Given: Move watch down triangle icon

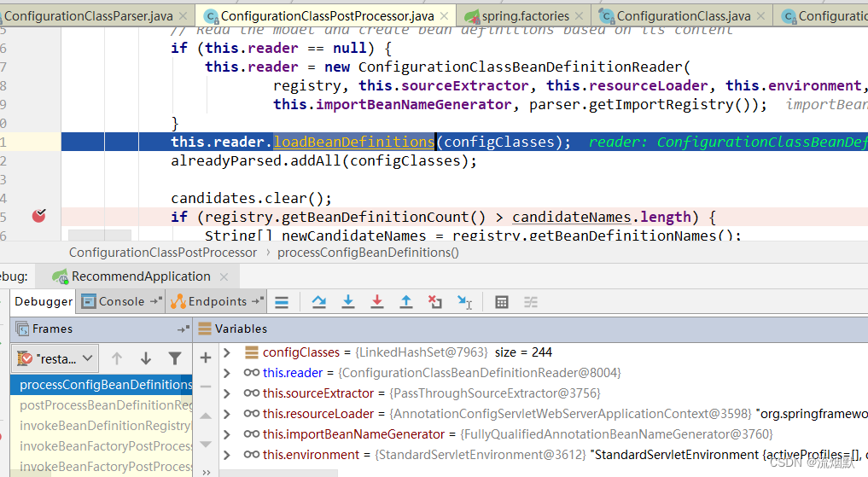Looking at the screenshot, I should pyautogui.click(x=206, y=444).
